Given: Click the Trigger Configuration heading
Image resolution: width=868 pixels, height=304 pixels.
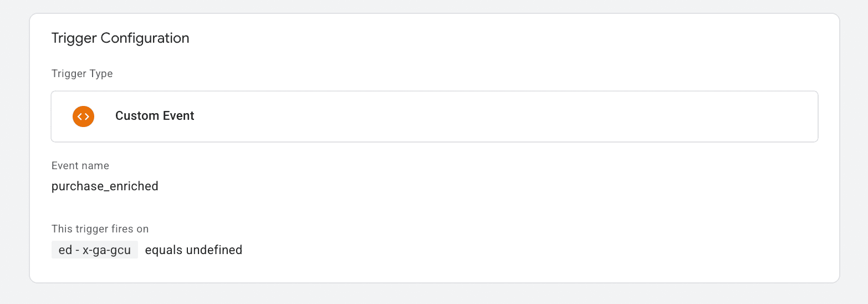Looking at the screenshot, I should coord(120,38).
